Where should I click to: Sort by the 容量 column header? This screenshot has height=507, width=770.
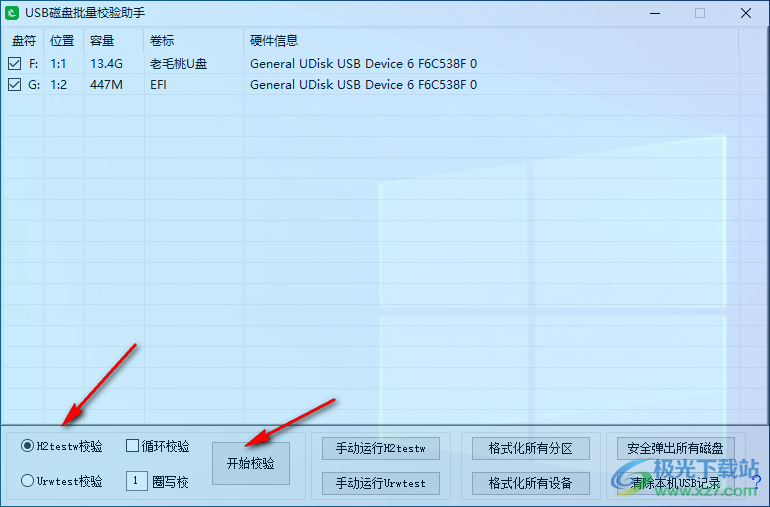pyautogui.click(x=114, y=40)
